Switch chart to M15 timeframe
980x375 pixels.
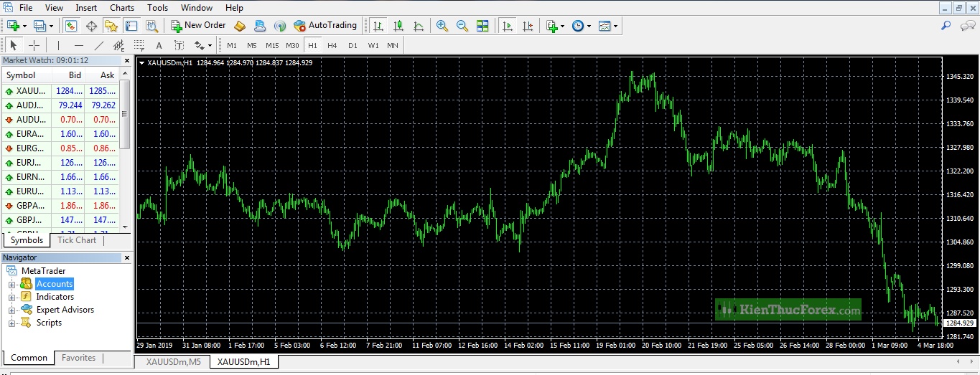click(272, 45)
